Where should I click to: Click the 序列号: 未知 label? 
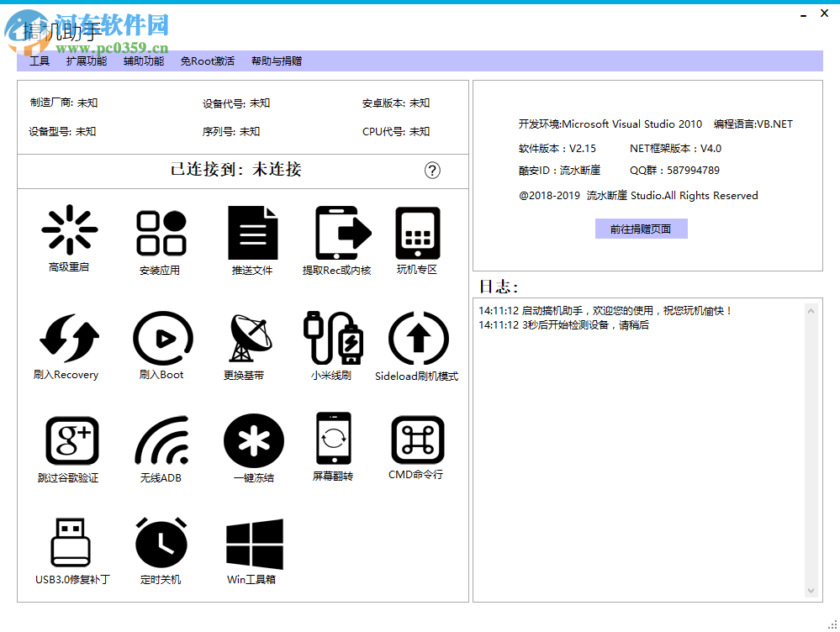click(231, 132)
